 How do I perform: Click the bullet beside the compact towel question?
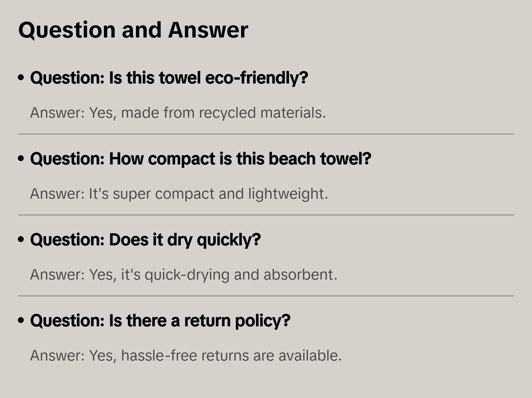point(21,159)
